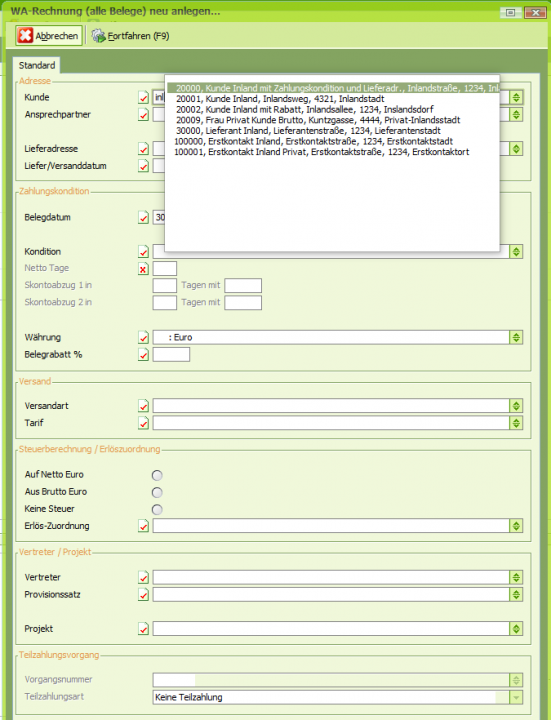Click the Provisionssatz input field

[x=331, y=595]
